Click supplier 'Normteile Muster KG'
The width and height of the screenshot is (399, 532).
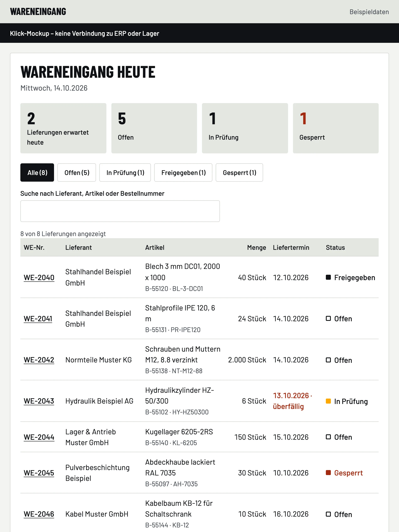pos(99,360)
